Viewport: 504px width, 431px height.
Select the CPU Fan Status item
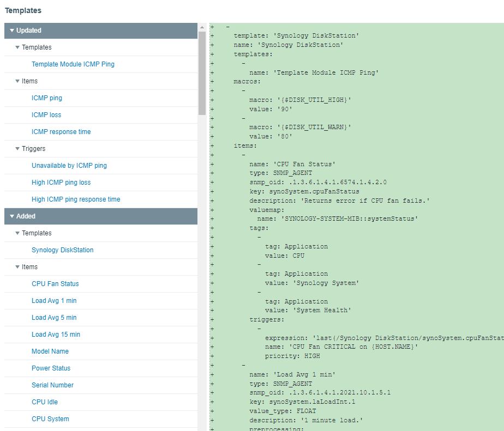pos(55,284)
